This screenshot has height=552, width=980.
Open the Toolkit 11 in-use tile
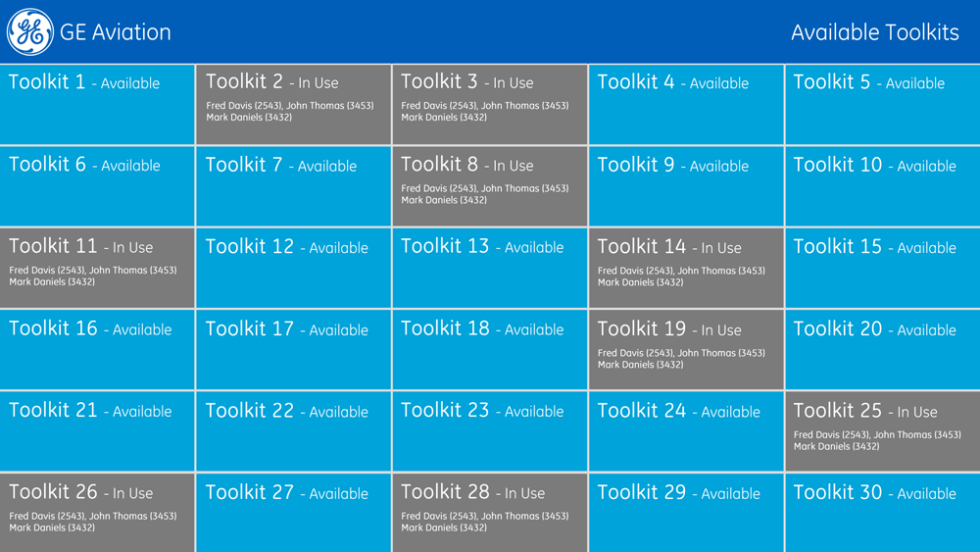click(x=97, y=269)
